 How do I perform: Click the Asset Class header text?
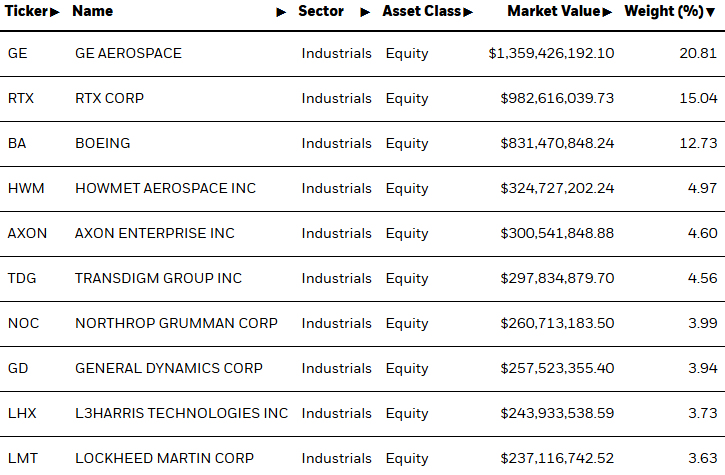click(422, 12)
